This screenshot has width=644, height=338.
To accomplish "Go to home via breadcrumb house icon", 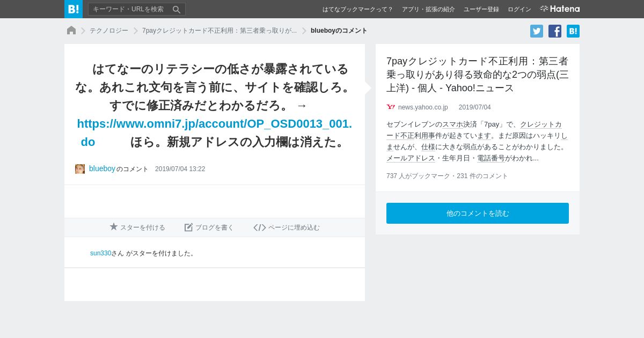I will pos(71,31).
